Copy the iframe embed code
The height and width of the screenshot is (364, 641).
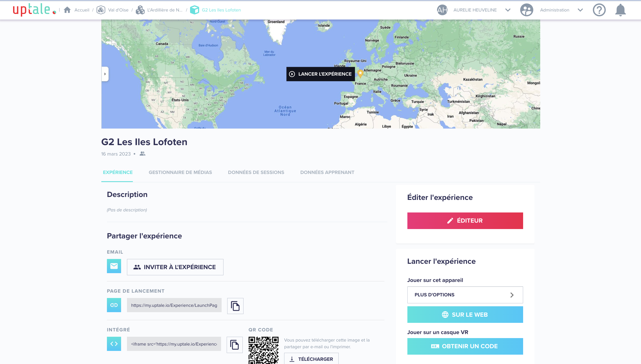(234, 344)
